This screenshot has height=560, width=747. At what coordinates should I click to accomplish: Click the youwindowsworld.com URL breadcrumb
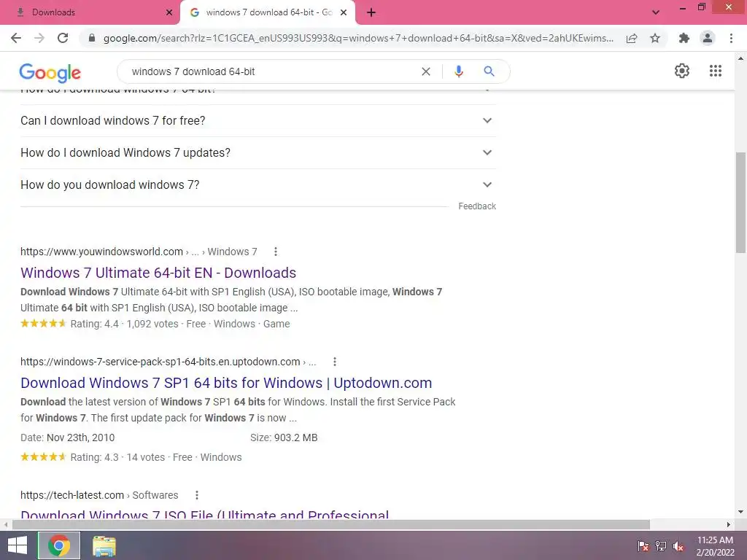coord(139,252)
